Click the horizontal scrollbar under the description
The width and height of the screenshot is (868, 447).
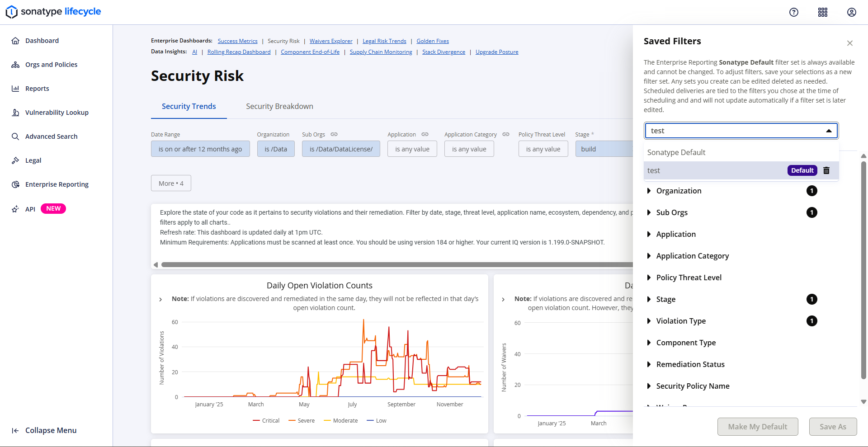tap(396, 264)
